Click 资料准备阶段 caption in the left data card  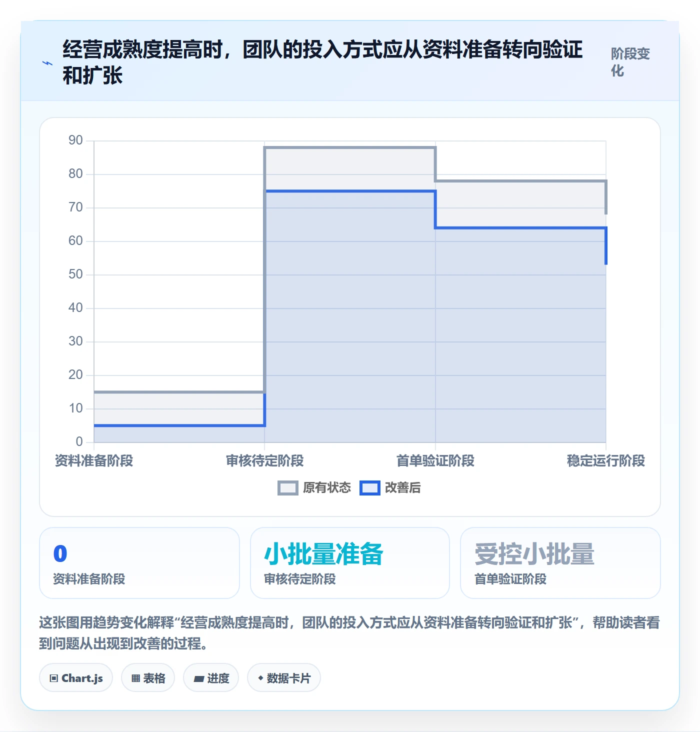click(89, 579)
